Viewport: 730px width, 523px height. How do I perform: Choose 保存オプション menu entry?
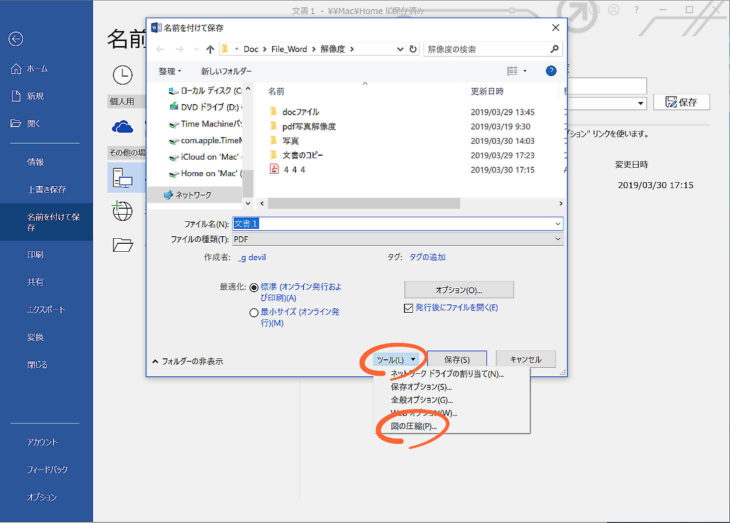421,387
